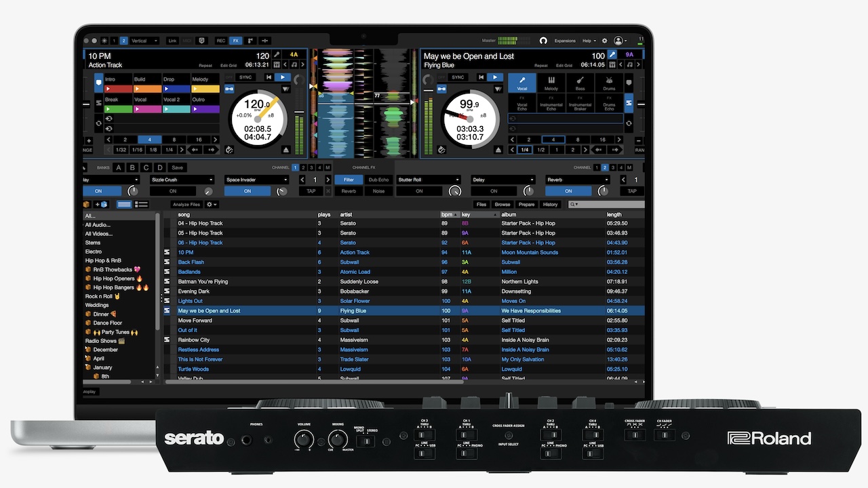Click microphone icon beside 9A key
The image size is (868, 488).
pos(612,55)
